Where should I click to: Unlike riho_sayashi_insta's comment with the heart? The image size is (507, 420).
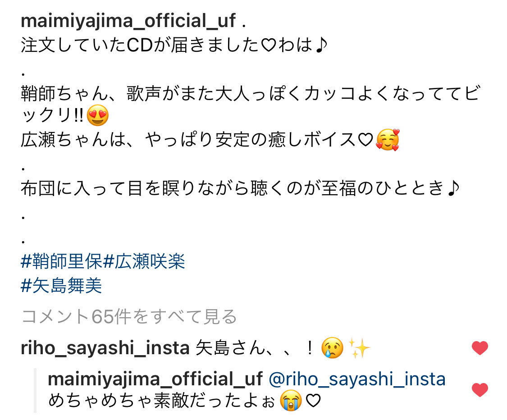(x=480, y=348)
